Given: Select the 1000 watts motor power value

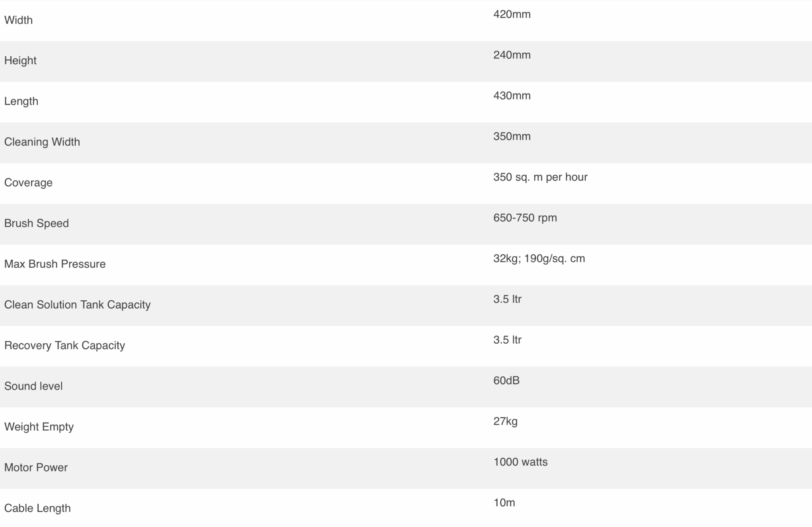Looking at the screenshot, I should [520, 462].
